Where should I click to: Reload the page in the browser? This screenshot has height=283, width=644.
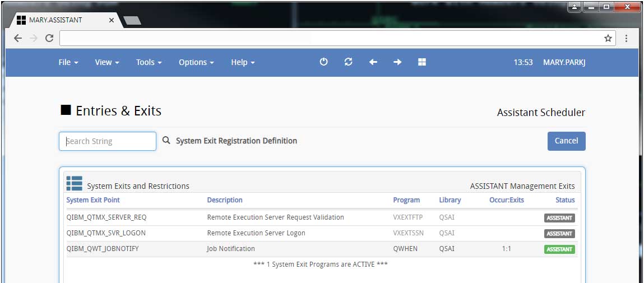[49, 38]
